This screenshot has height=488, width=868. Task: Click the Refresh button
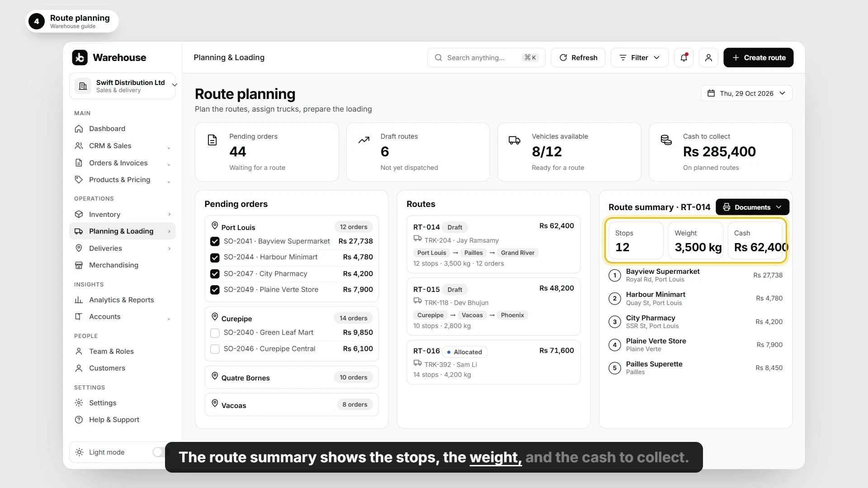[578, 57]
